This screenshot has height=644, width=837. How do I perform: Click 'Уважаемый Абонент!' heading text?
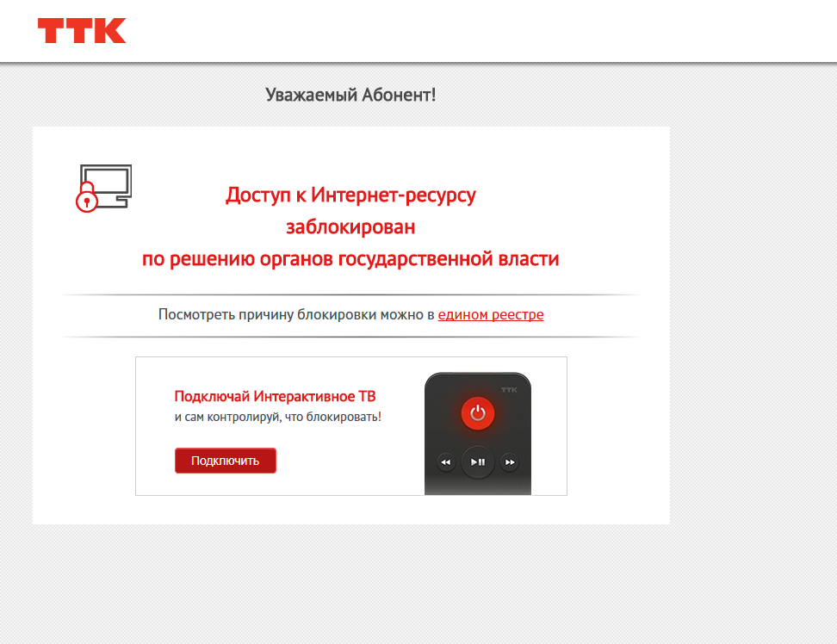350,95
